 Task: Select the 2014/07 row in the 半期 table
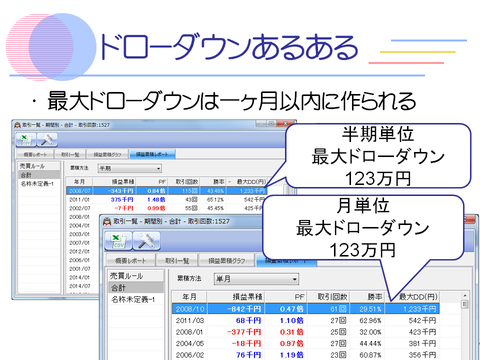click(83, 286)
